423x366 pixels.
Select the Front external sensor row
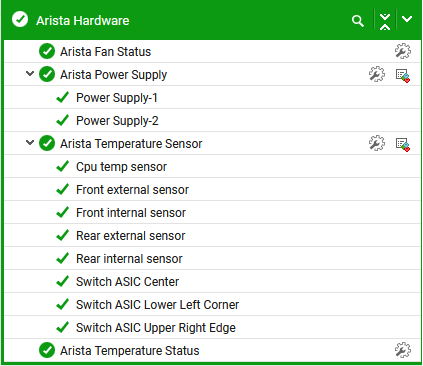(213, 190)
